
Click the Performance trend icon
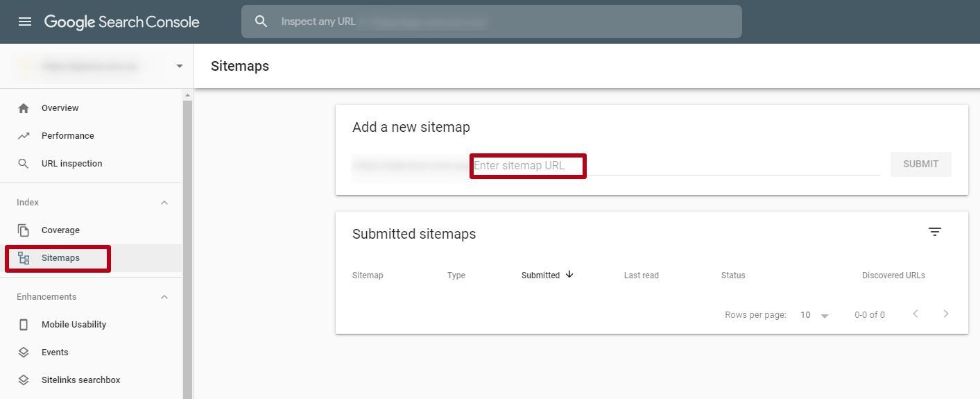(x=24, y=136)
